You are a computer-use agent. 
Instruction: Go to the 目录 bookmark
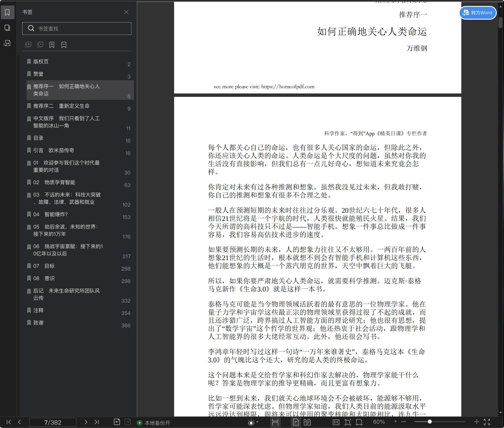80,138
